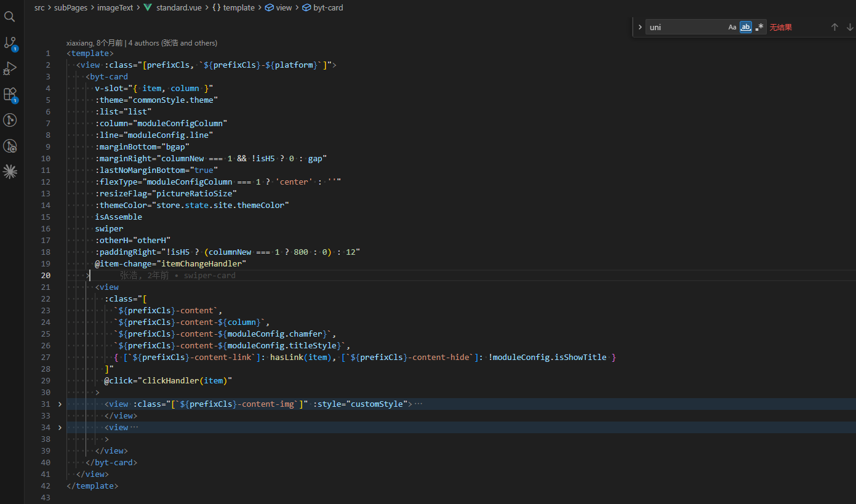This screenshot has width=856, height=504.
Task: Open the Search view in activity bar
Action: tap(10, 17)
